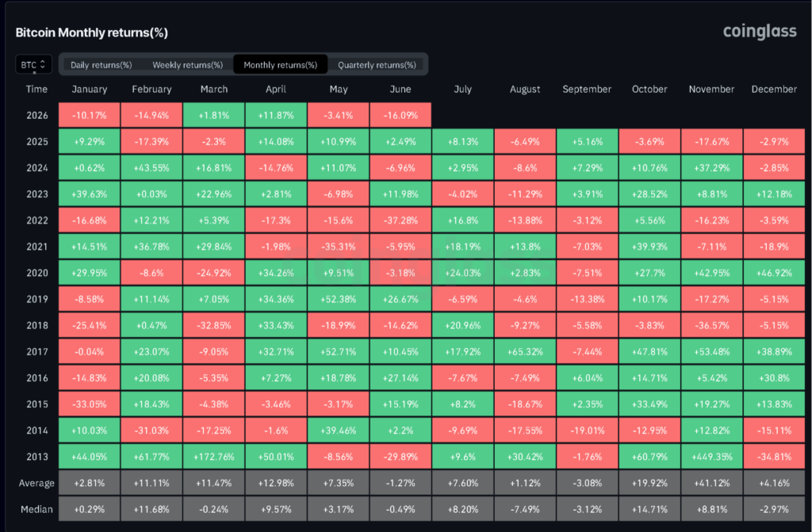Click the July column header
The image size is (812, 532).
click(x=463, y=89)
